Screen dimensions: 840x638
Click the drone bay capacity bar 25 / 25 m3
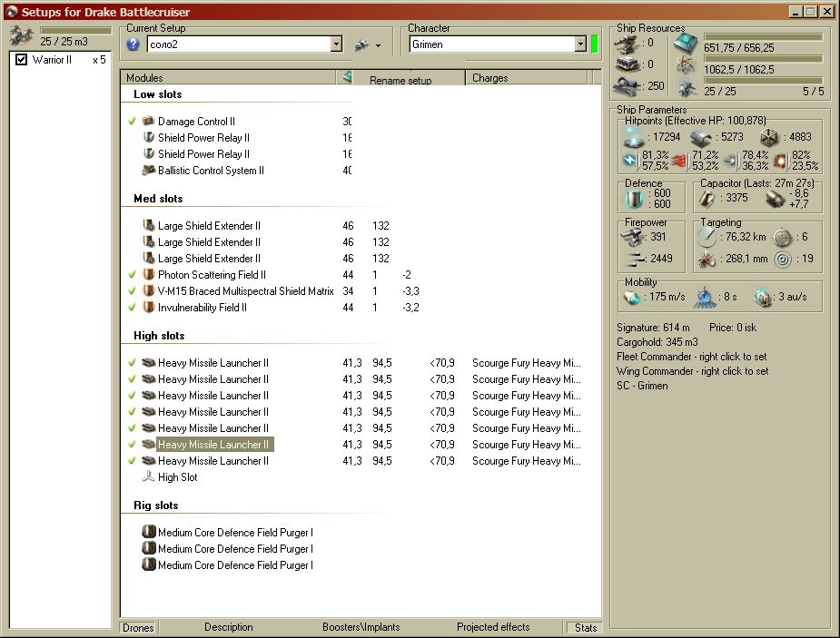pyautogui.click(x=75, y=31)
